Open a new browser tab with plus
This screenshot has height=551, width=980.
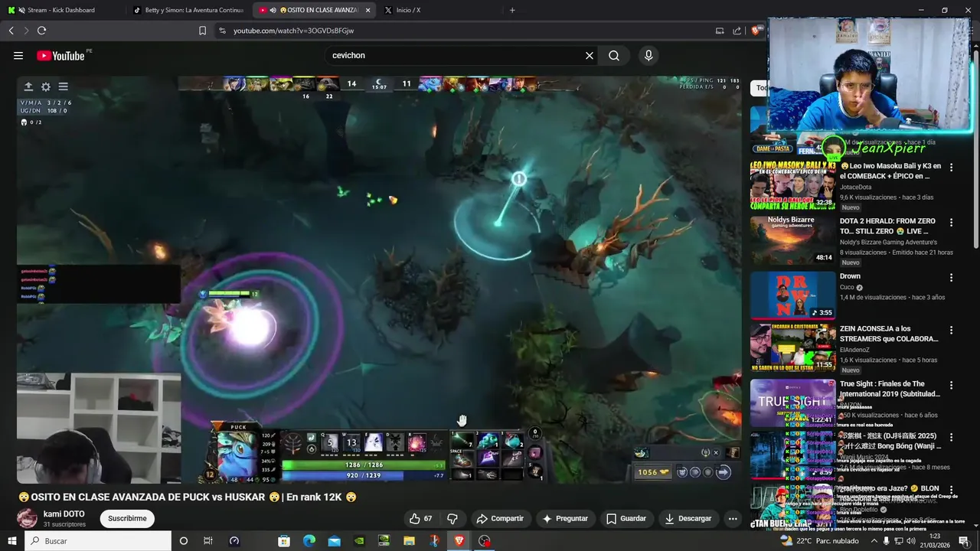[x=512, y=10]
